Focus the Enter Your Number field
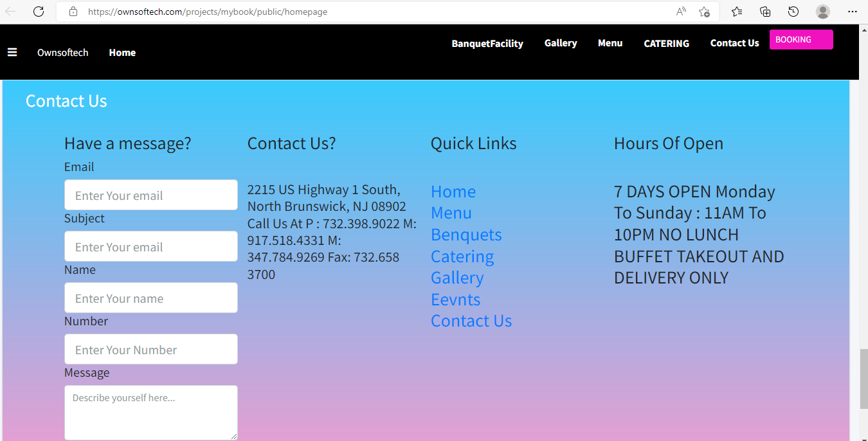Viewport: 868px width, 441px height. coord(151,349)
